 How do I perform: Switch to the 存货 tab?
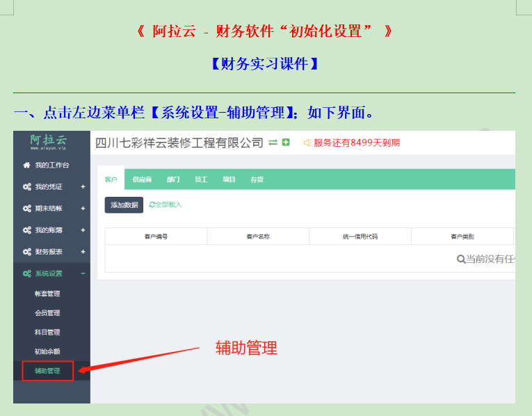(x=257, y=179)
